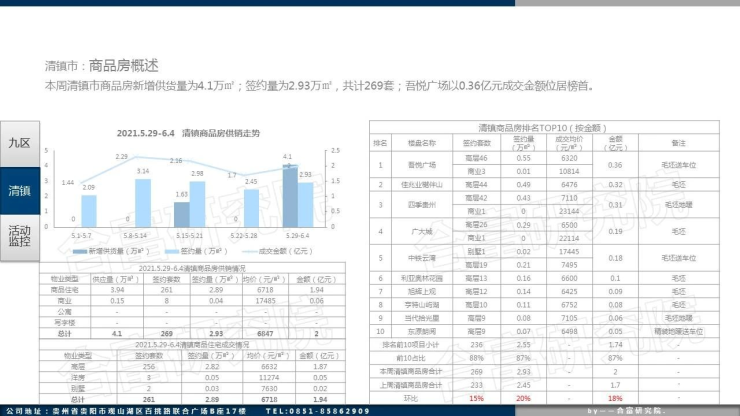Screen dimensions: 740x416
Task: Click the x-axis label 5.1-5.7
Action: (x=81, y=235)
